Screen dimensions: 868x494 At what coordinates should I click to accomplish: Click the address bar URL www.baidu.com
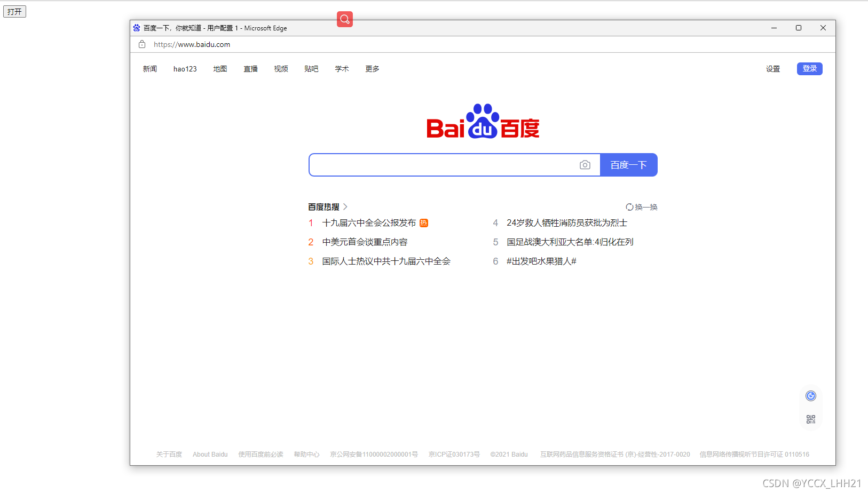tap(192, 44)
